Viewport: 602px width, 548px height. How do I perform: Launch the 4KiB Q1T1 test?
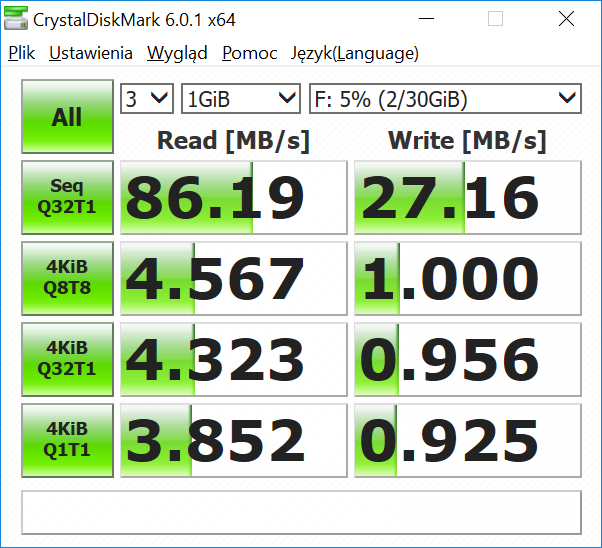[x=67, y=439]
